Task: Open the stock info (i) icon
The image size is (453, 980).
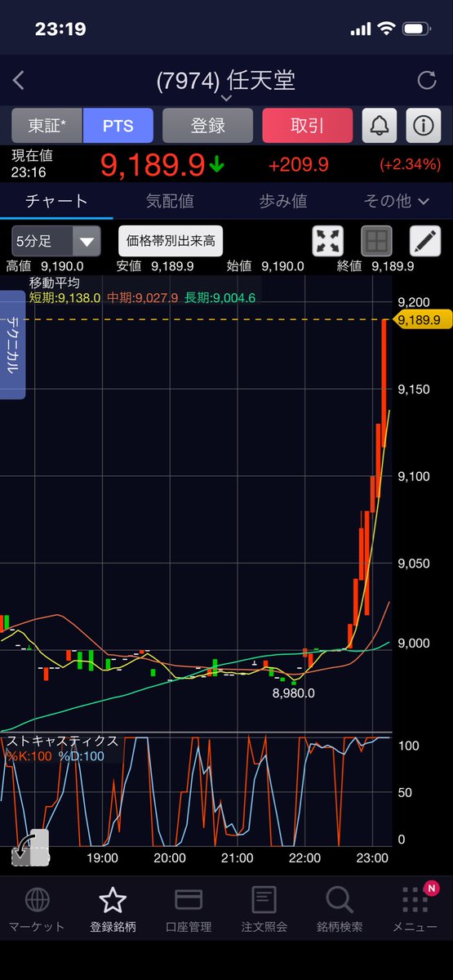Action: point(423,126)
